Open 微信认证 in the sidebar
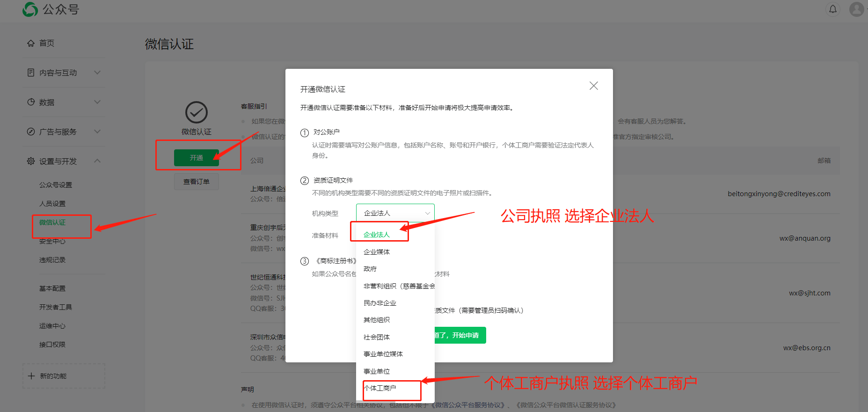The height and width of the screenshot is (412, 868). pos(52,222)
